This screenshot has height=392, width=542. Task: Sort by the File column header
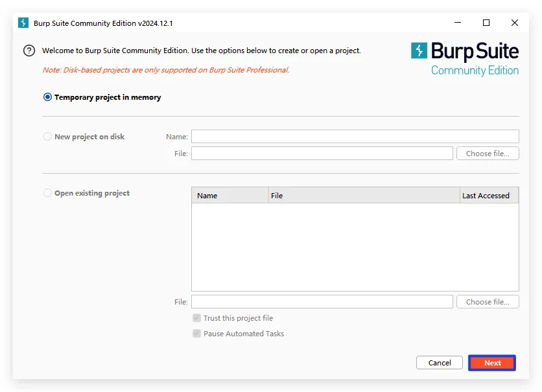[x=363, y=196]
